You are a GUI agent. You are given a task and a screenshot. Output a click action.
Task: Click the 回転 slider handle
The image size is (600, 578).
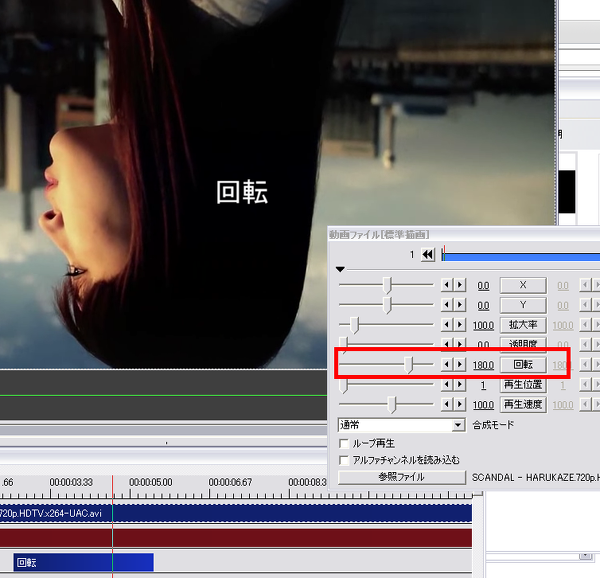click(x=409, y=365)
